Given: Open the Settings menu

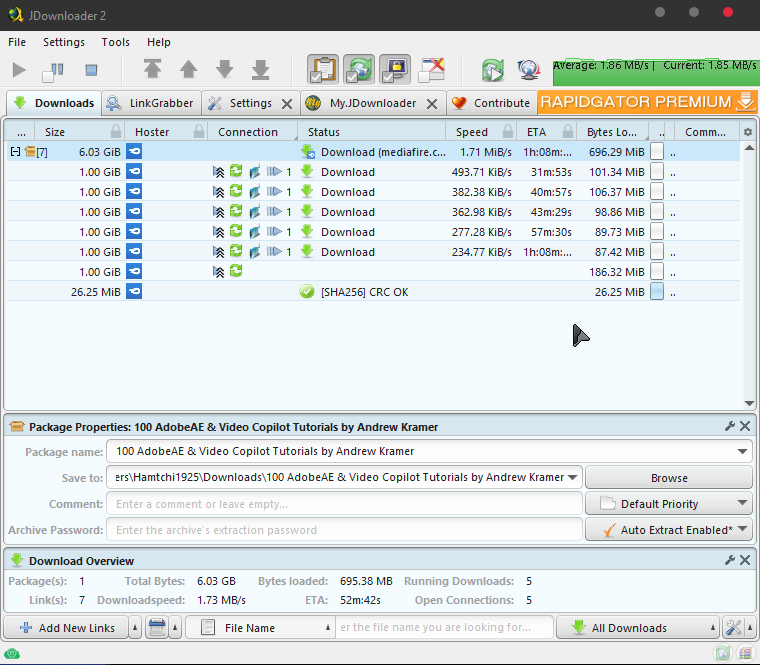Looking at the screenshot, I should [x=63, y=42].
